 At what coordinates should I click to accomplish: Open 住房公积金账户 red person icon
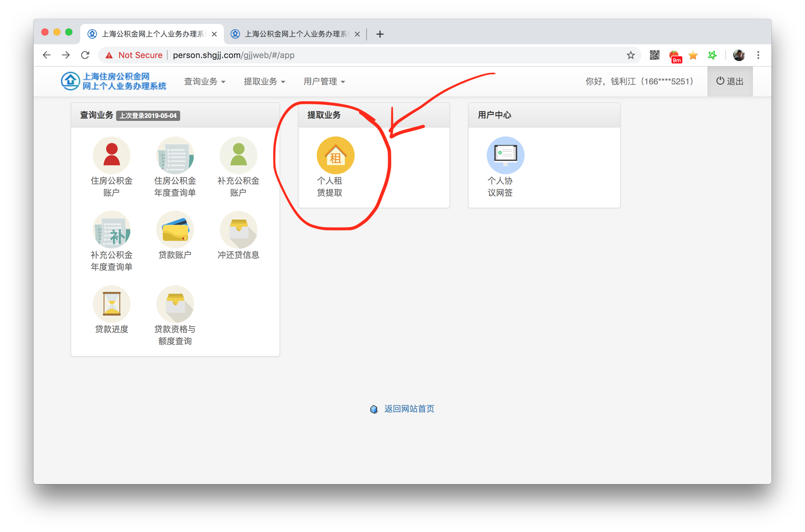point(111,155)
